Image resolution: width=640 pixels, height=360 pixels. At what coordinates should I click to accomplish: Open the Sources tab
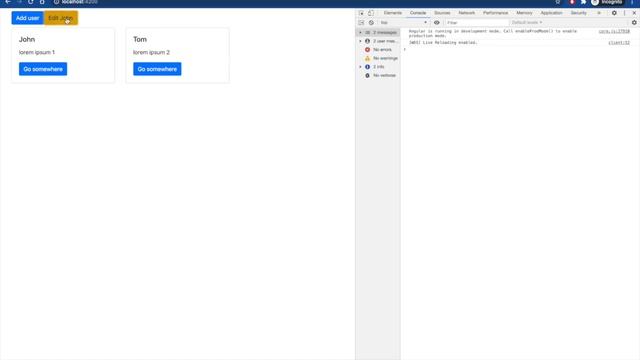[x=442, y=13]
